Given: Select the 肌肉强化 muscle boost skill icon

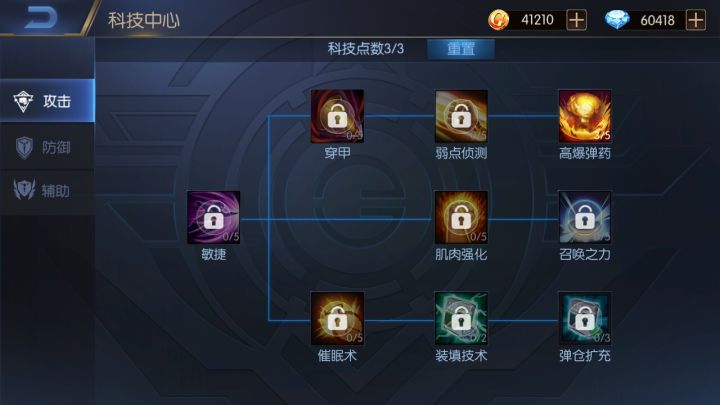Looking at the screenshot, I should tap(461, 217).
